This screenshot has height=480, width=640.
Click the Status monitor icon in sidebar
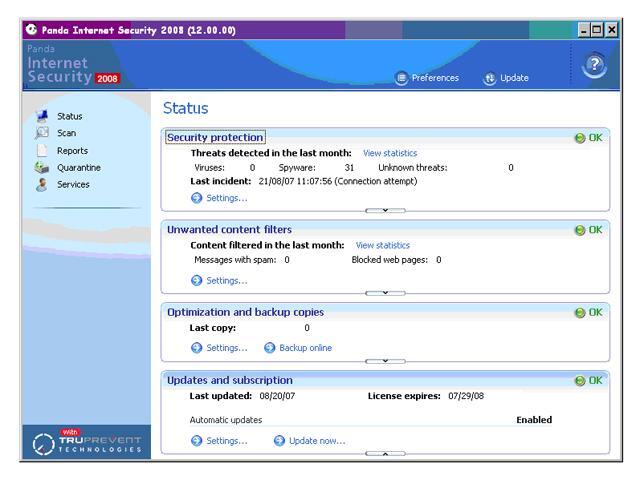(x=42, y=116)
